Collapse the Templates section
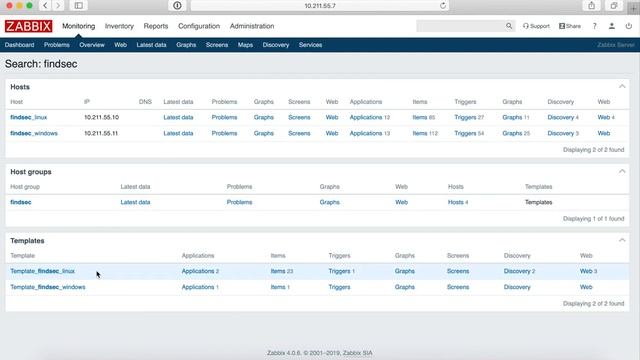 [622, 240]
